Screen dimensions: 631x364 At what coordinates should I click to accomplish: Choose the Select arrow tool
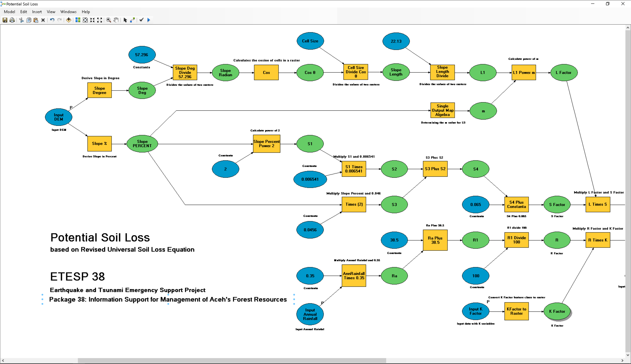(x=125, y=20)
